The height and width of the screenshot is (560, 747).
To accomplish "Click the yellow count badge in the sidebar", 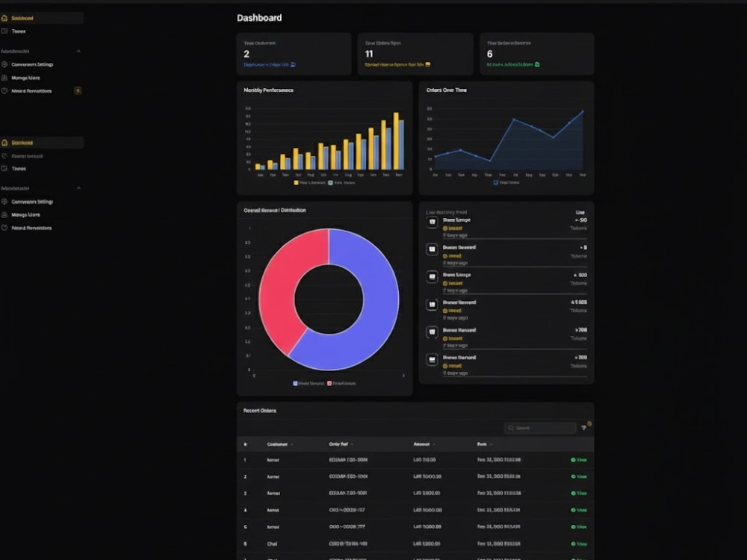I will 78,90.
